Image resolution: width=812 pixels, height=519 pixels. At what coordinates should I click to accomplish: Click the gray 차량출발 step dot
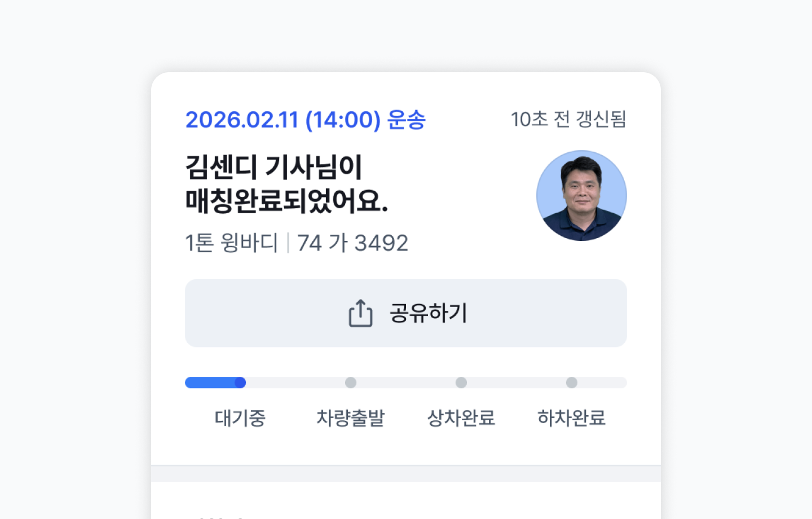coord(351,382)
